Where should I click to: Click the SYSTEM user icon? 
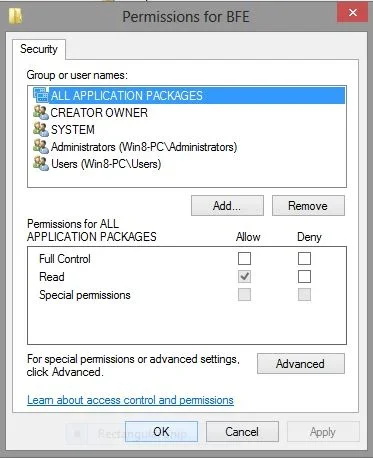(x=41, y=129)
